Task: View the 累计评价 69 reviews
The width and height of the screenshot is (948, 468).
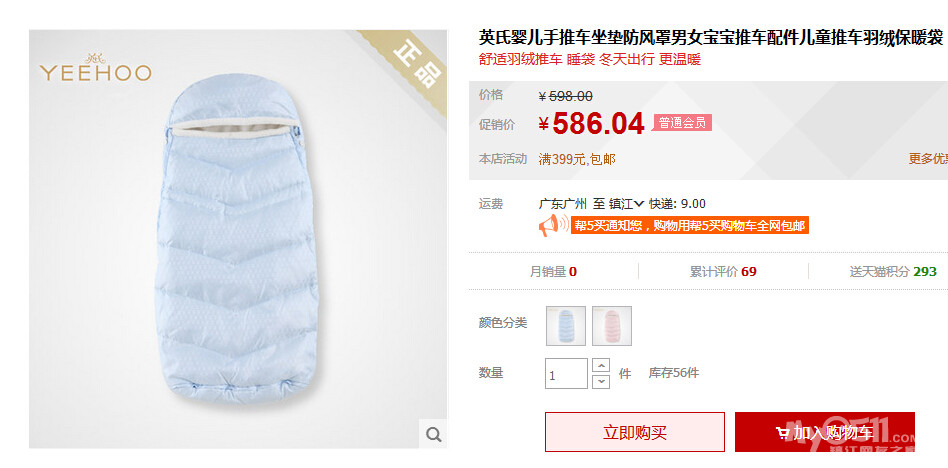Action: (723, 271)
